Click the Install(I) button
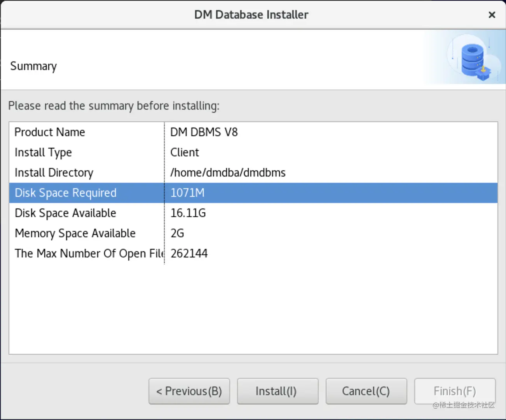The image size is (506, 420). coord(277,391)
